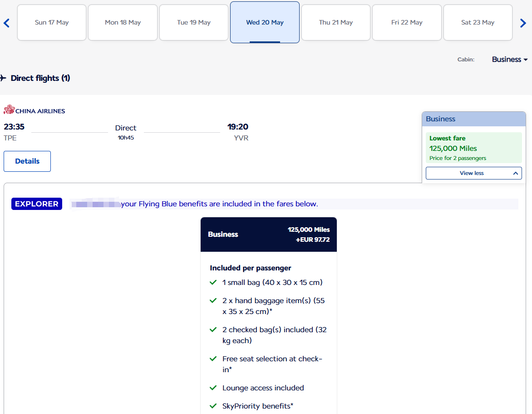Image resolution: width=532 pixels, height=414 pixels.
Task: Click the checkmark next to SkyPriority benefits
Action: pyautogui.click(x=213, y=406)
